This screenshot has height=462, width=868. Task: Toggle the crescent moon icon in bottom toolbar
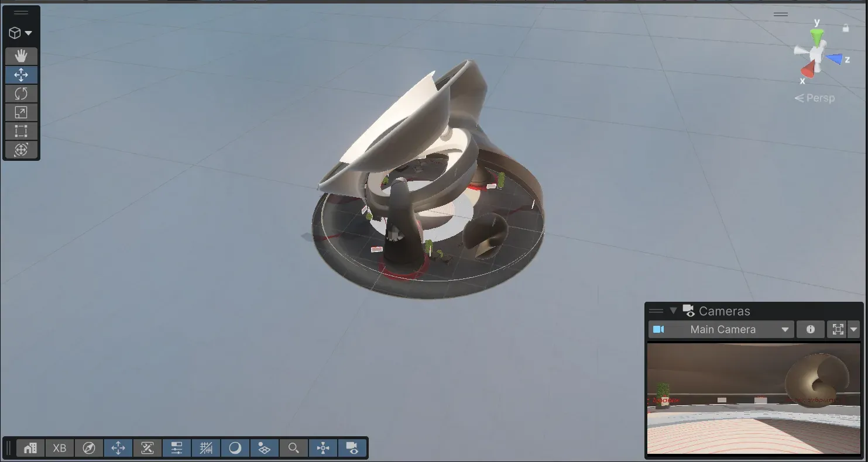coord(235,448)
